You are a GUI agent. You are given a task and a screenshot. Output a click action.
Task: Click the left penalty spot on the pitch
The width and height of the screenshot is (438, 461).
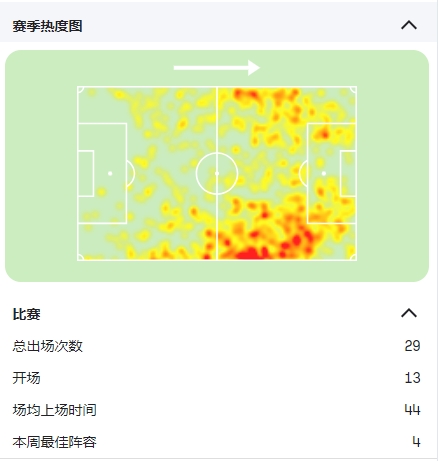(x=110, y=173)
